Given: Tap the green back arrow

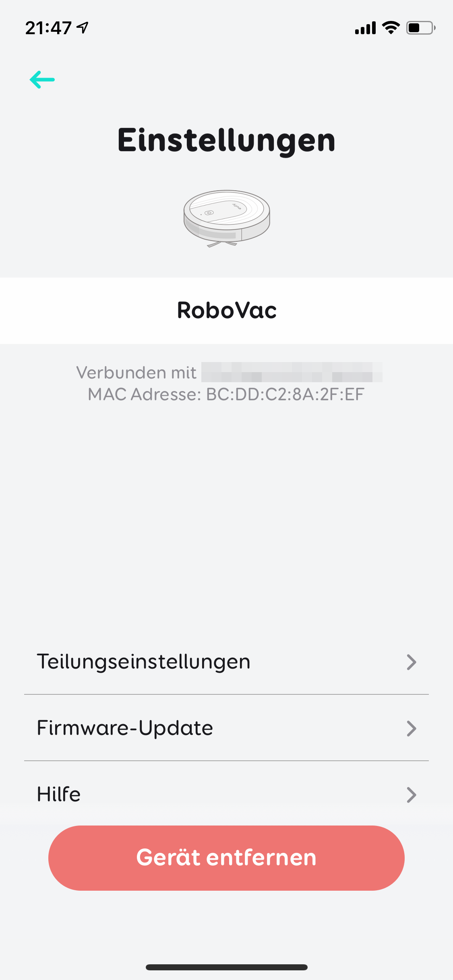Looking at the screenshot, I should pos(42,80).
